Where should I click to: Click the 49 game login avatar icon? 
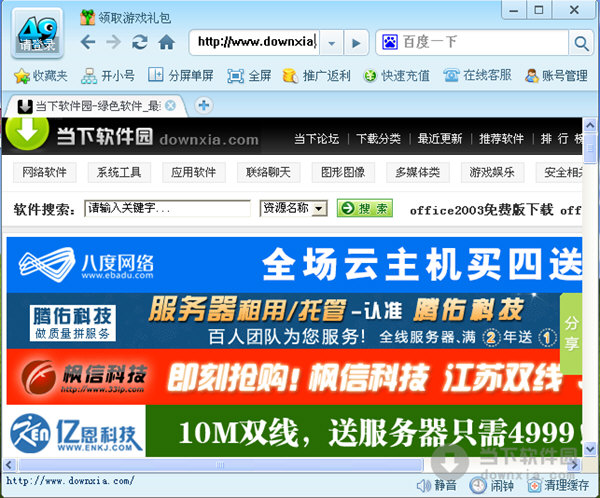pos(37,34)
